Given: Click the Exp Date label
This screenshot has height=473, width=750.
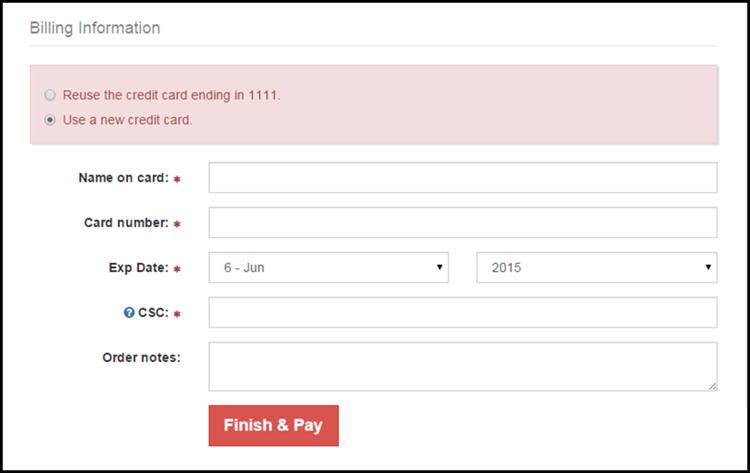Looking at the screenshot, I should pyautogui.click(x=139, y=268).
